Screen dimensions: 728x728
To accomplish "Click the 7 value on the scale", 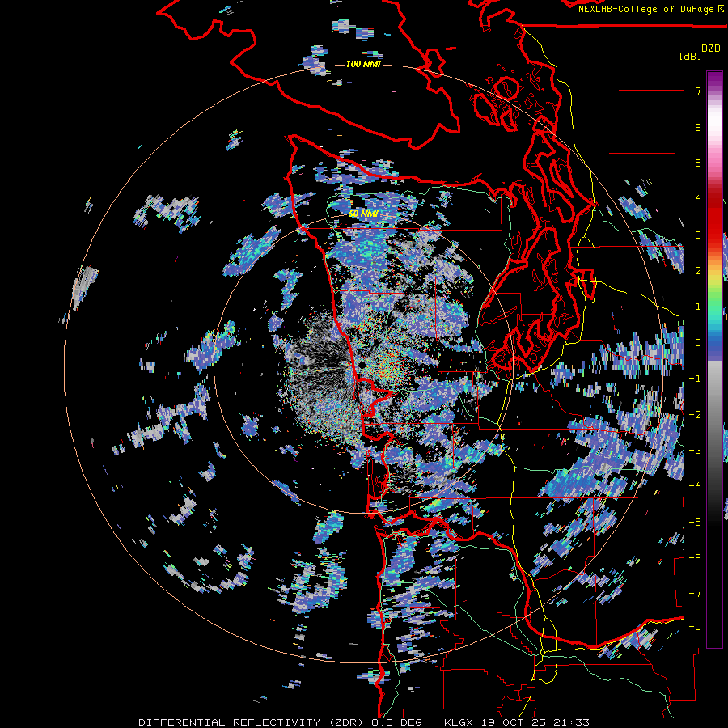I will tap(698, 91).
